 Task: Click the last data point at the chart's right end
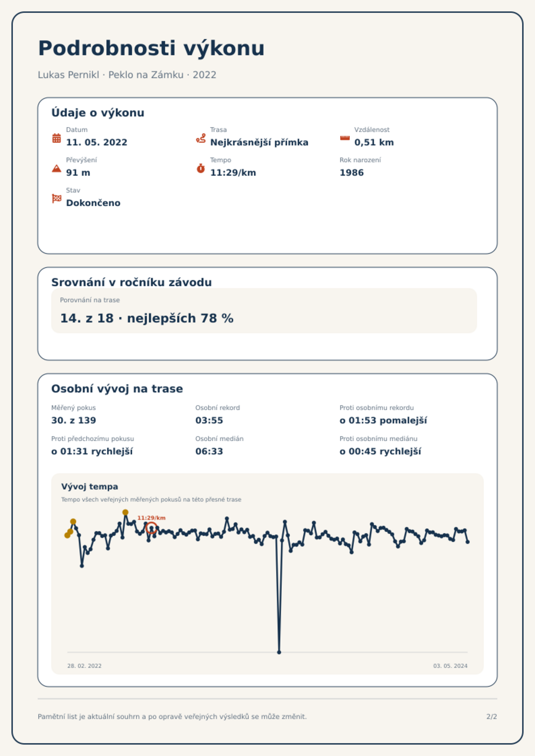468,542
